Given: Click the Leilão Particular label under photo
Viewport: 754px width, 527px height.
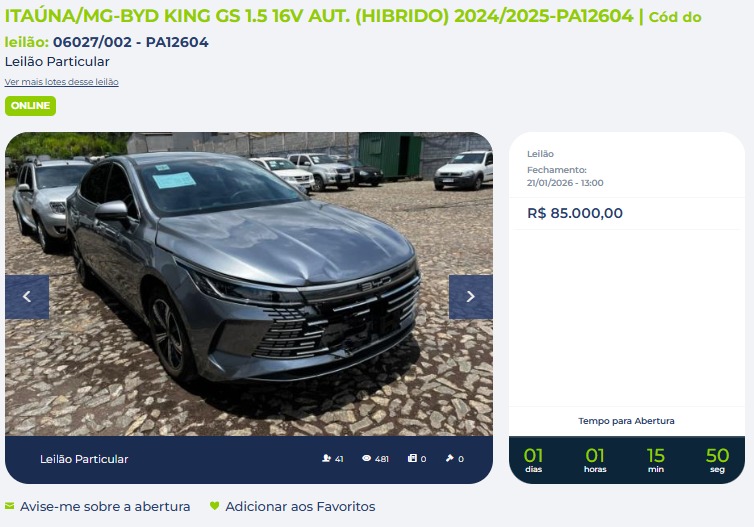Looking at the screenshot, I should 84,459.
